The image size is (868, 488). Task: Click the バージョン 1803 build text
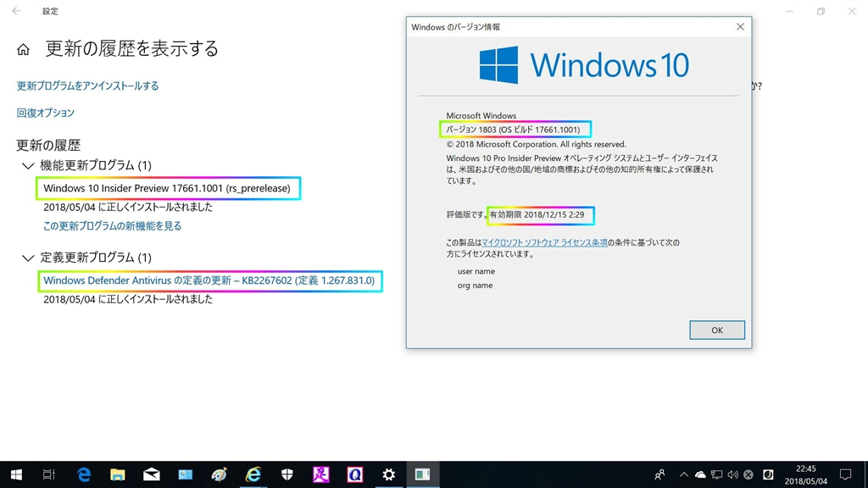(513, 130)
